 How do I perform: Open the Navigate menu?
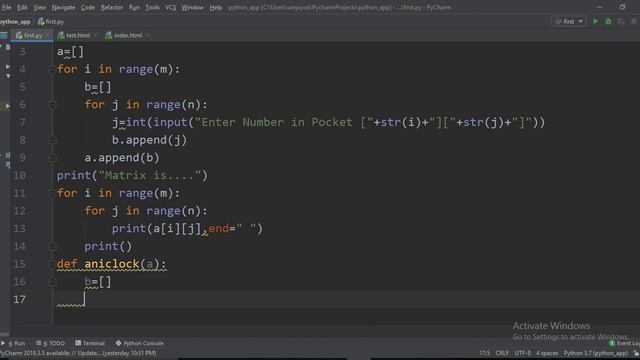63,7
